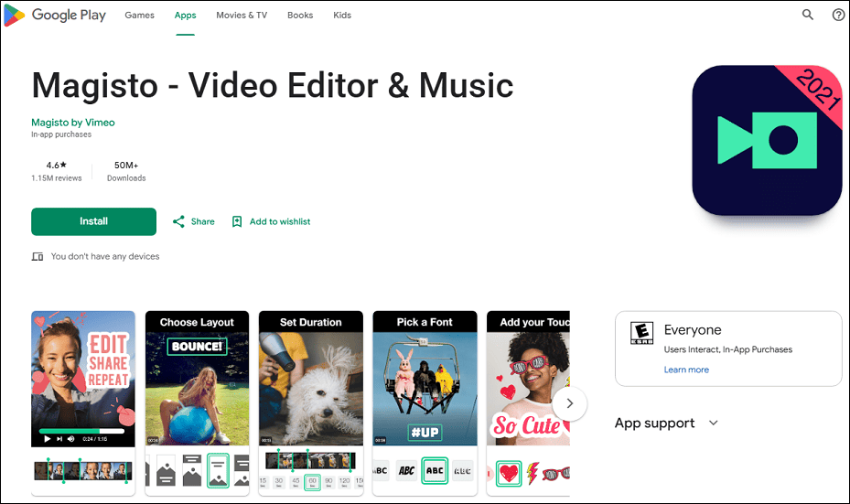Image resolution: width=850 pixels, height=504 pixels.
Task: Select the Apps tab
Action: 186,16
